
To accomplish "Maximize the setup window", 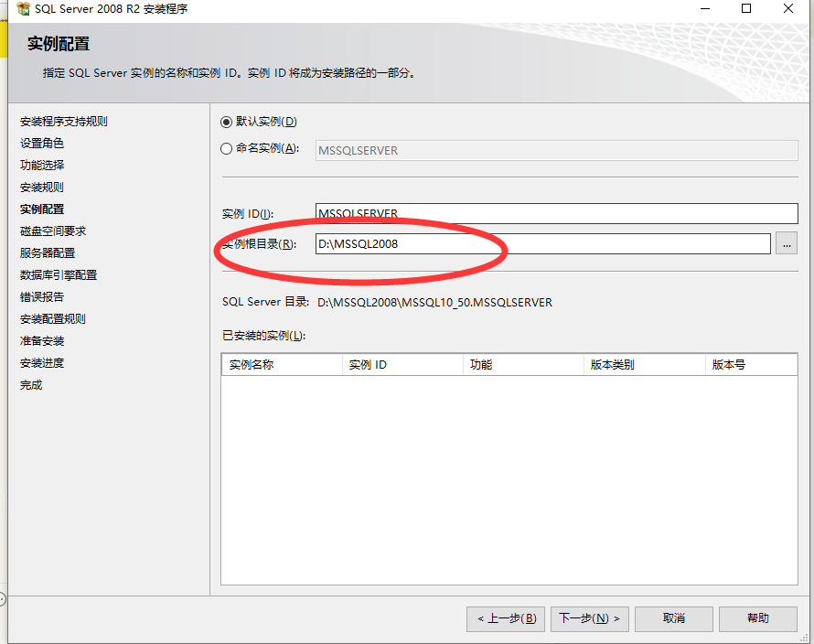I will [x=746, y=8].
